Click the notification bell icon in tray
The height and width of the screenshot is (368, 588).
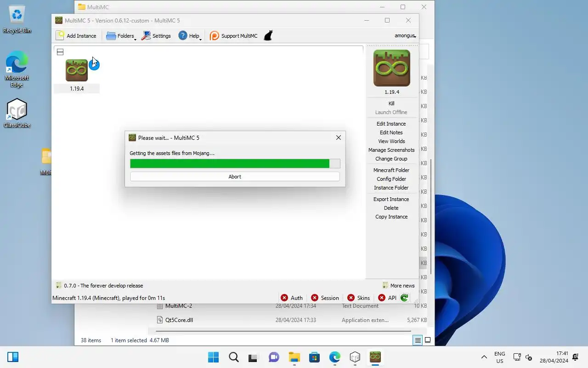tap(576, 357)
